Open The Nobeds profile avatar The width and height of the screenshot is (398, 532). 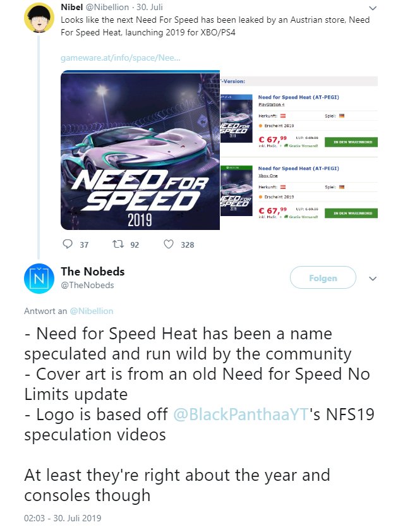39,279
